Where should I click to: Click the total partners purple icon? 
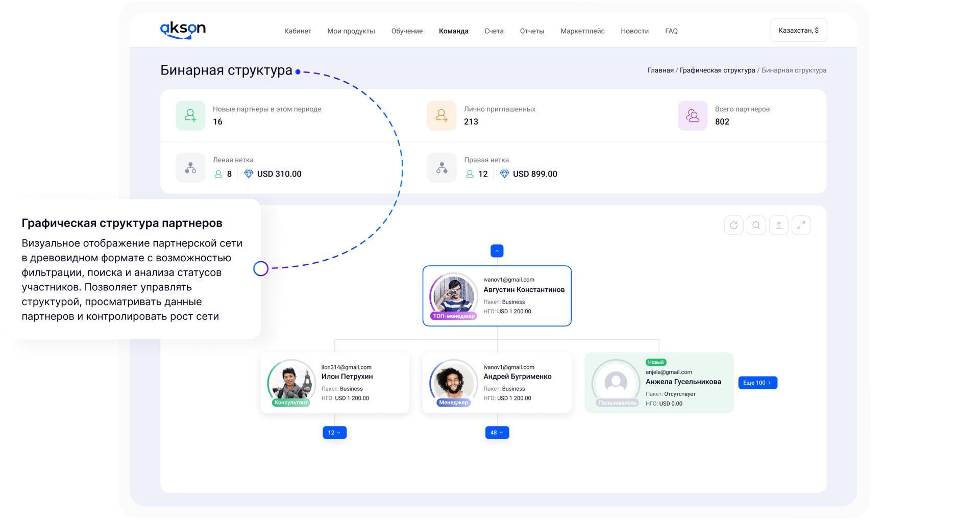(693, 116)
